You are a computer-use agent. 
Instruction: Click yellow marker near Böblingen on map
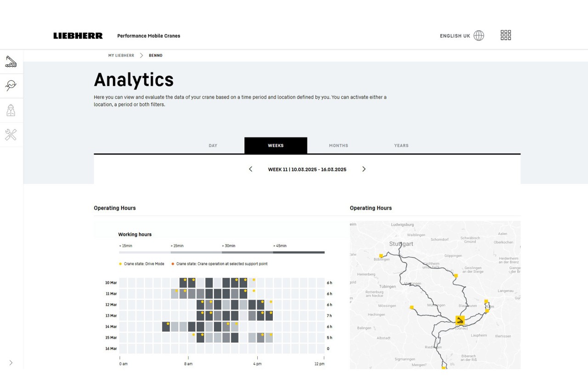coord(381,256)
